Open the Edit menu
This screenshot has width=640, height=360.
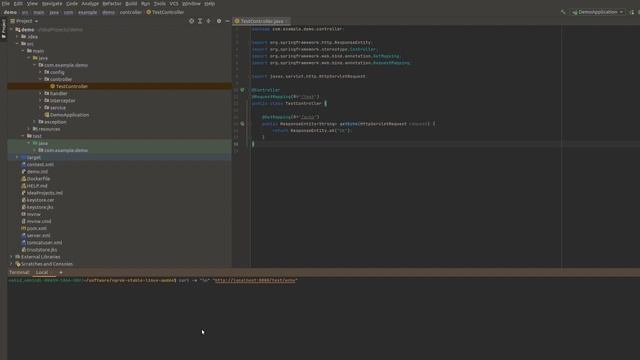point(18,4)
